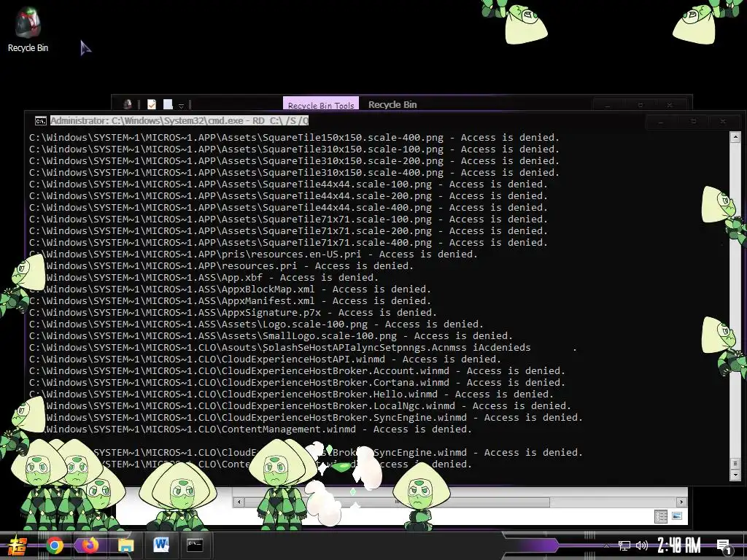
Task: Click the resources.en-US.pri output line
Action: click(x=253, y=254)
